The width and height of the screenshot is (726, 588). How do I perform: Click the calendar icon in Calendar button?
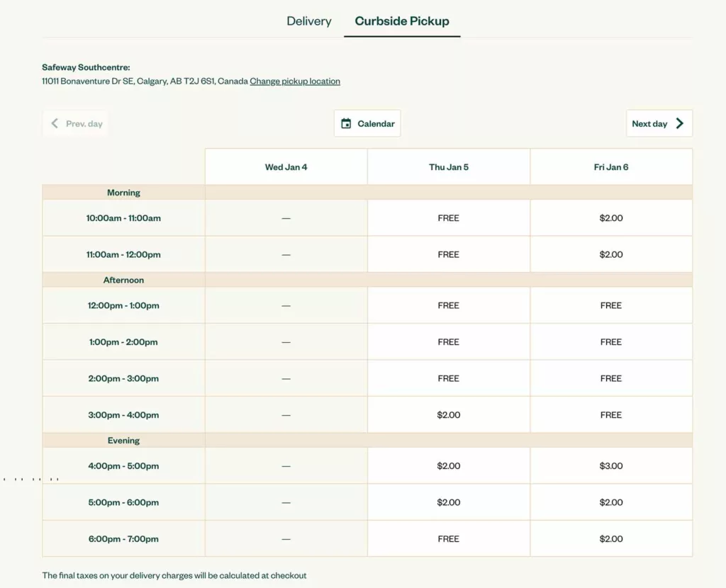346,123
